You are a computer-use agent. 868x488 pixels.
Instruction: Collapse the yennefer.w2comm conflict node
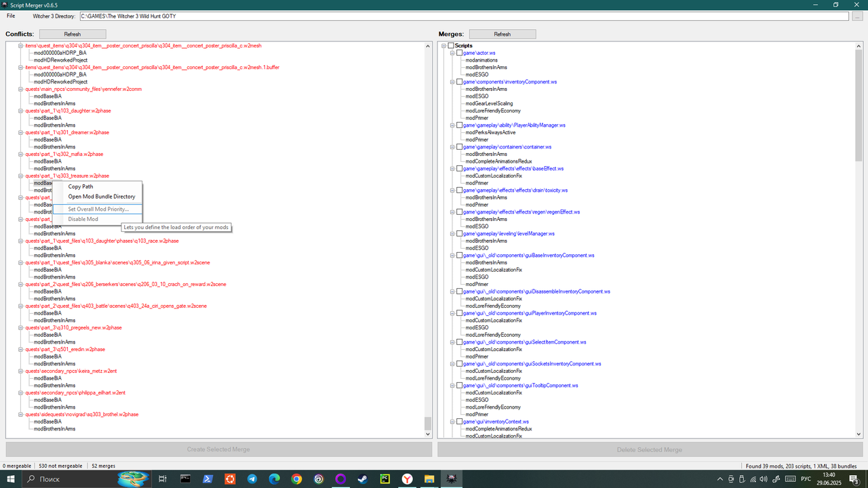coord(20,89)
